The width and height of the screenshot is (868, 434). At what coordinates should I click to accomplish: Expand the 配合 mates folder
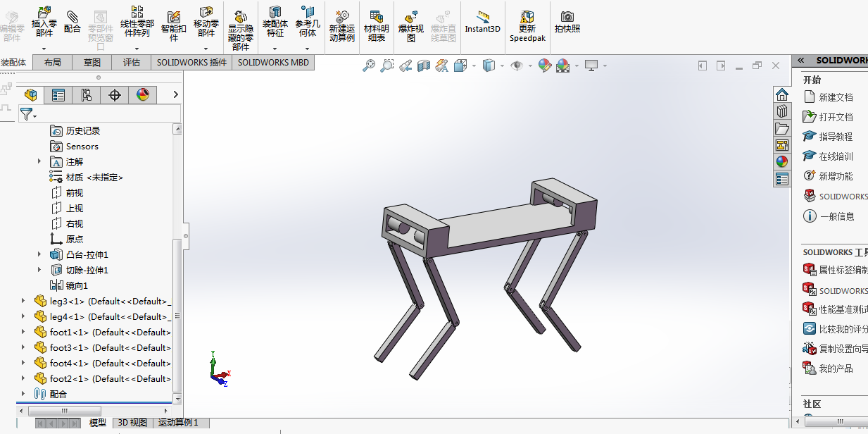(23, 394)
